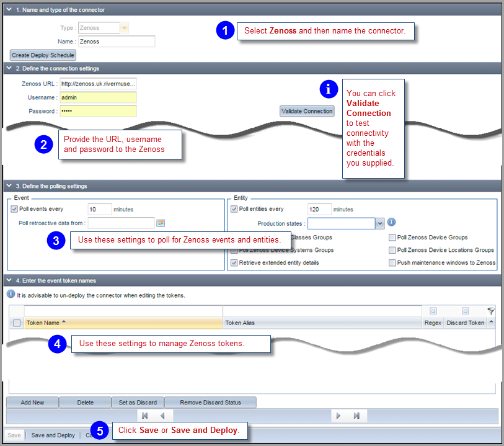Screen dimensions: 504x446
Task: Click the Password input field
Action: pos(99,111)
